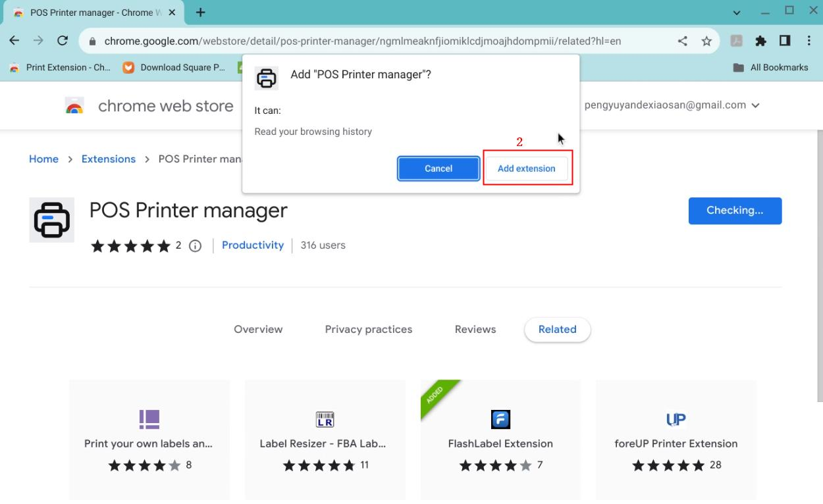
Task: Reload the current page
Action: tap(63, 41)
